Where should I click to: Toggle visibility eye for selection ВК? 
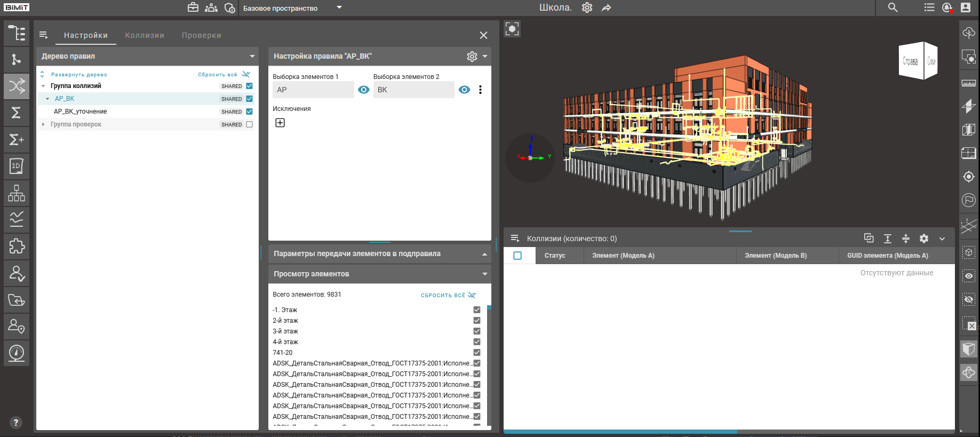[x=464, y=90]
